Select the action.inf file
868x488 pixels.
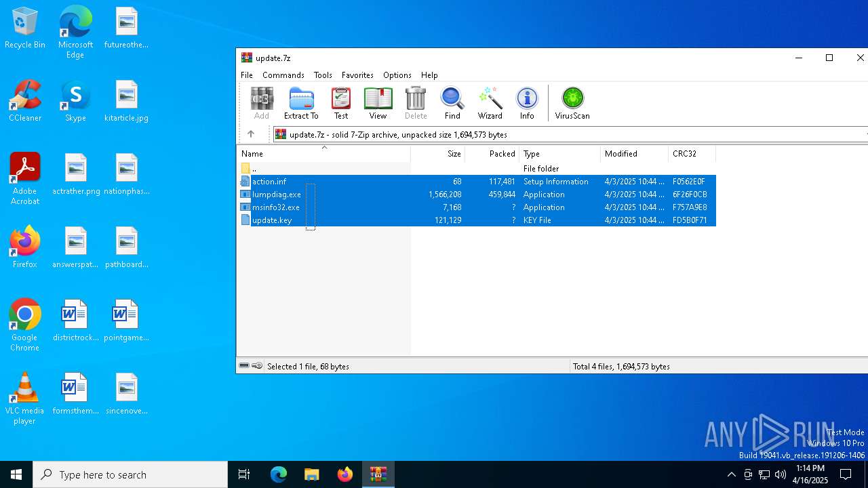tap(269, 182)
